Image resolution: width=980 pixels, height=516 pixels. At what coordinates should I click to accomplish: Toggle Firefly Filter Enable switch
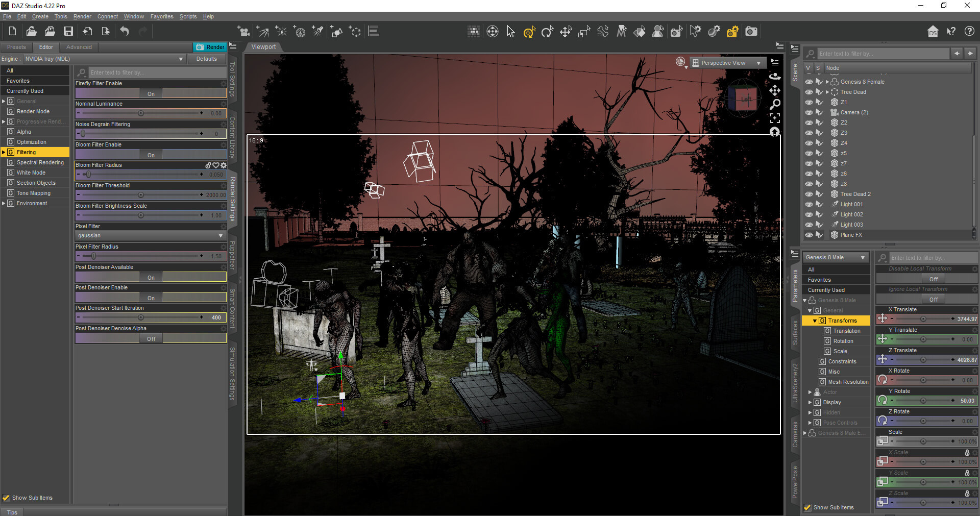(151, 93)
